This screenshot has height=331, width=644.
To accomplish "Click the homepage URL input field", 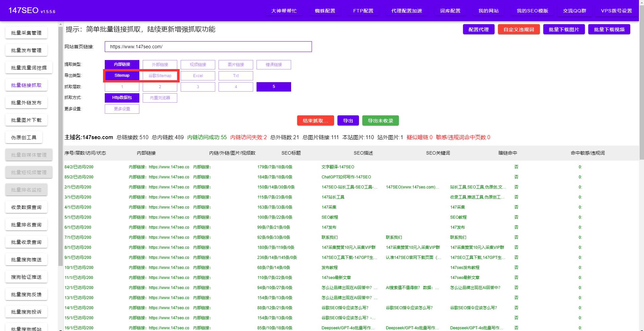I will (x=208, y=47).
